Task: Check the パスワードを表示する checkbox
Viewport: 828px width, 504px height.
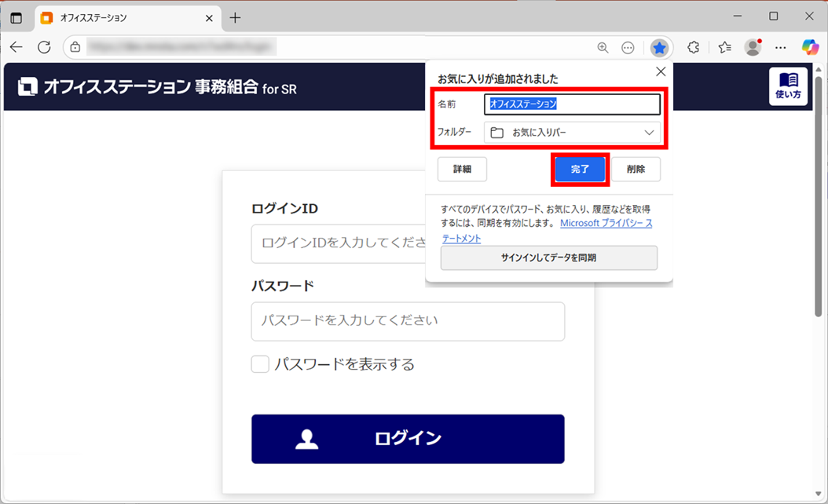Action: (260, 364)
